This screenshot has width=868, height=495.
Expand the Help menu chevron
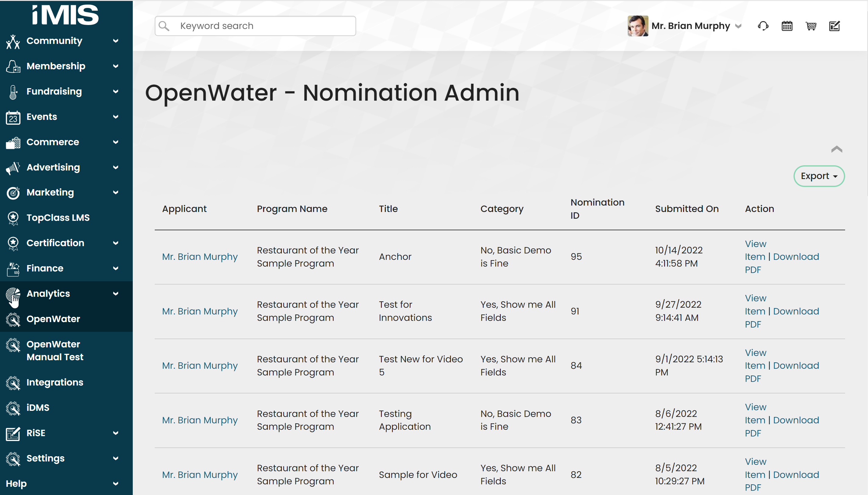[x=116, y=483]
